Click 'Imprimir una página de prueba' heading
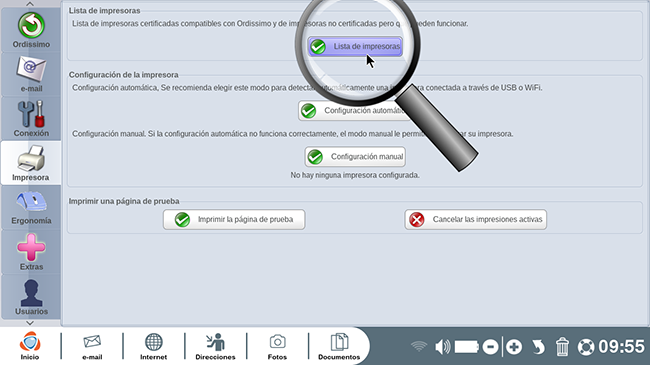The height and width of the screenshot is (365, 650). 124,201
